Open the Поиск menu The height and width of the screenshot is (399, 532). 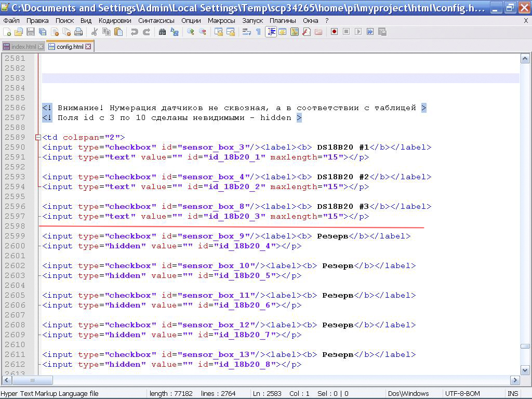tap(64, 21)
